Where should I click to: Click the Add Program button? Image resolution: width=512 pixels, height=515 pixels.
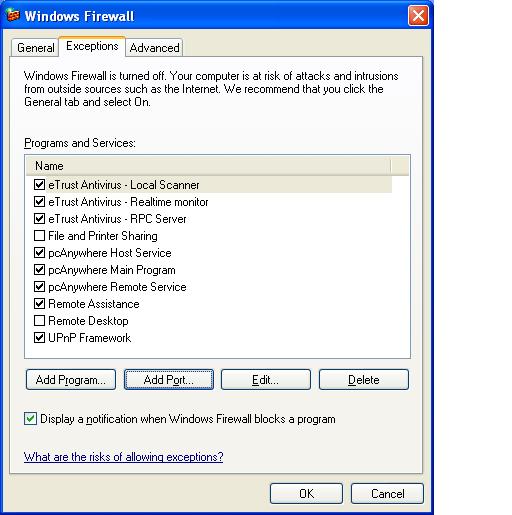[71, 379]
